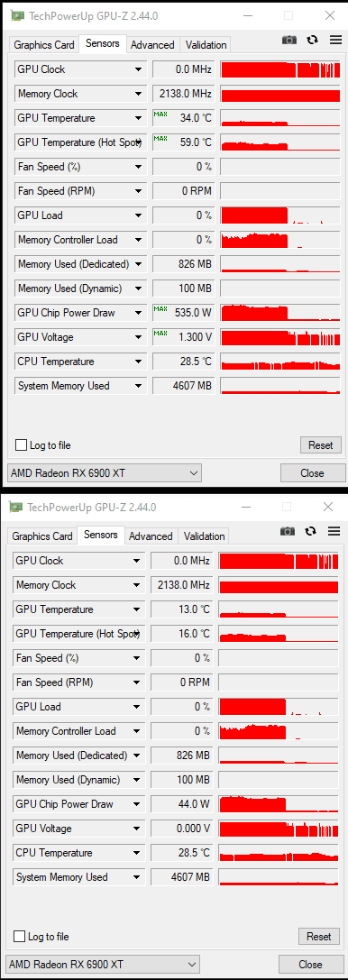348x980 pixels.
Task: Click the screenshot camera icon in top window
Action: click(289, 40)
